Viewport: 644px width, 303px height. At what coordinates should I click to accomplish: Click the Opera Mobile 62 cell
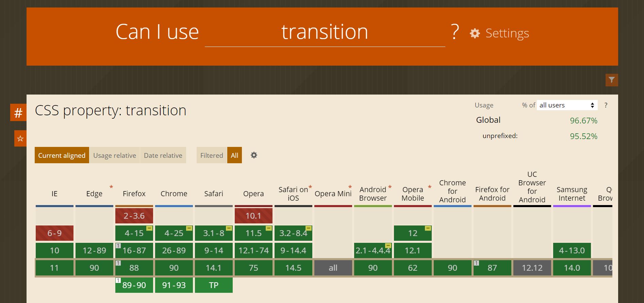click(413, 268)
